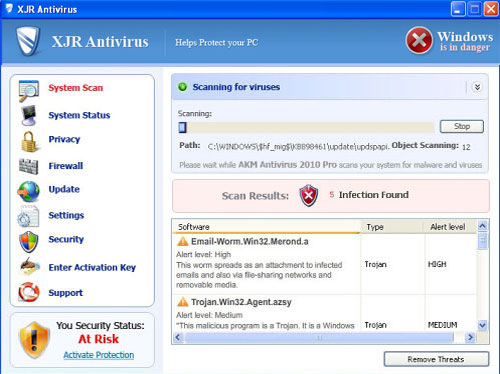Click the results list scroll up arrow
The image size is (500, 374).
[482, 226]
